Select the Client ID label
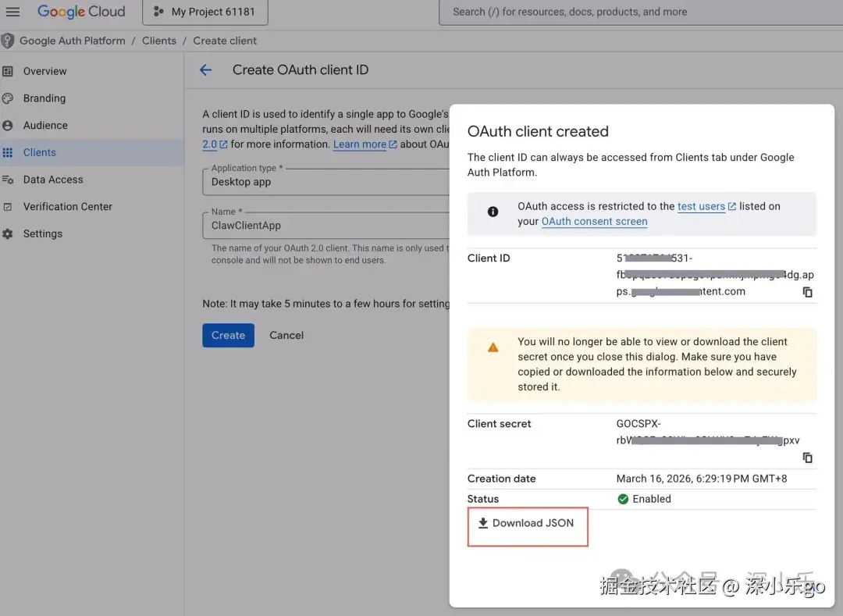 coord(488,258)
